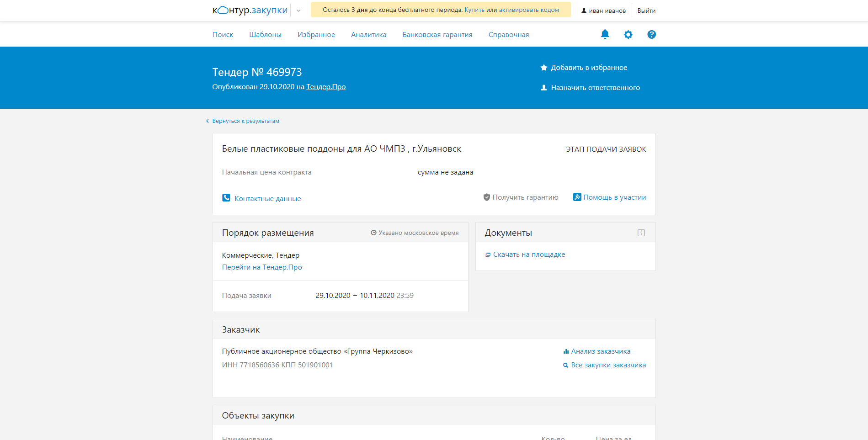The width and height of the screenshot is (868, 440).
Task: Click the tender title Белые пластиковые поддоны
Action: coord(341,149)
